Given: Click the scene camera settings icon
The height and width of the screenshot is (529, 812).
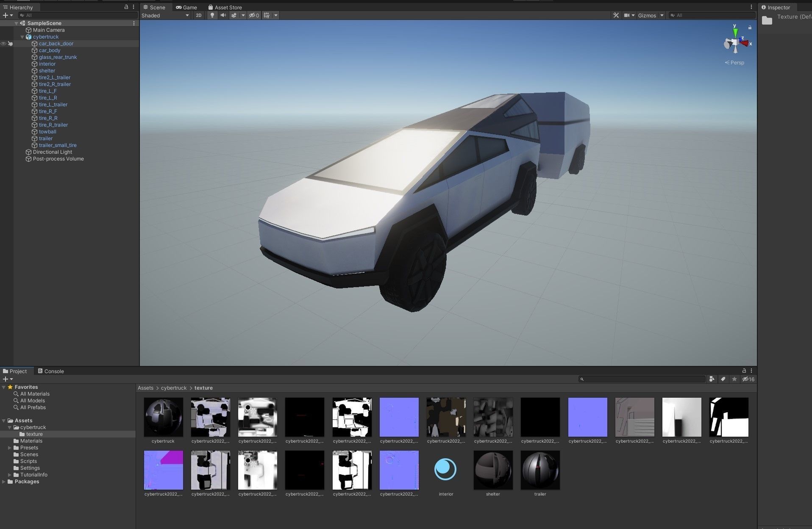Looking at the screenshot, I should (x=627, y=15).
